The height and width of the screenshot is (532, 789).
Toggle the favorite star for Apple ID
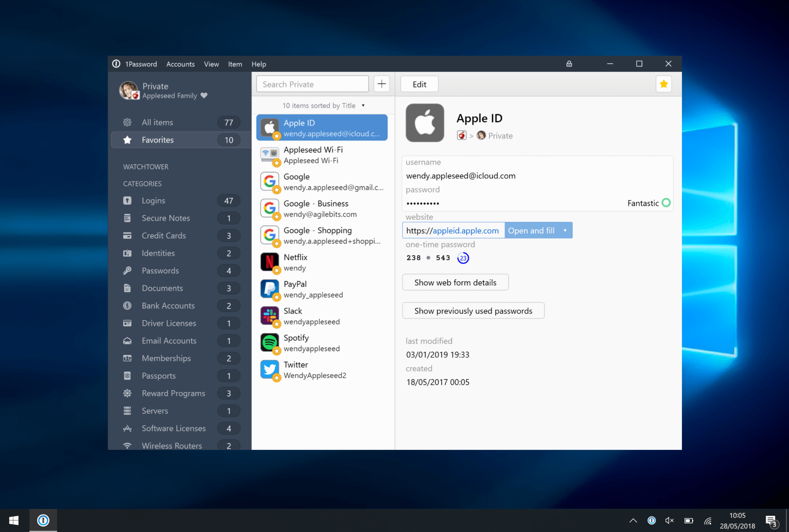(663, 84)
